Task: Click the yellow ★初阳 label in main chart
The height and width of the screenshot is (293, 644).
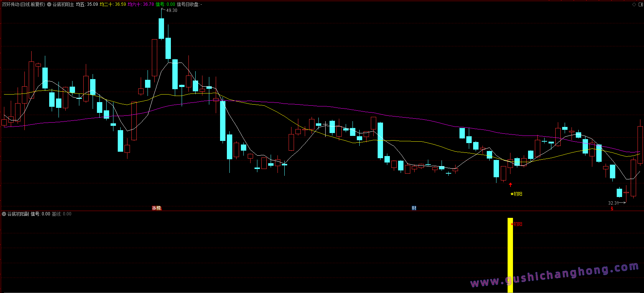Action: 516,194
